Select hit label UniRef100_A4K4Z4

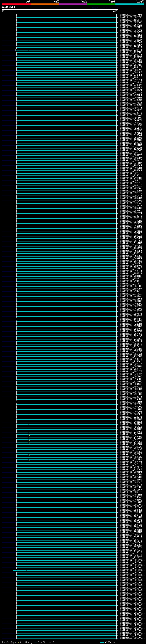[x=131, y=90]
